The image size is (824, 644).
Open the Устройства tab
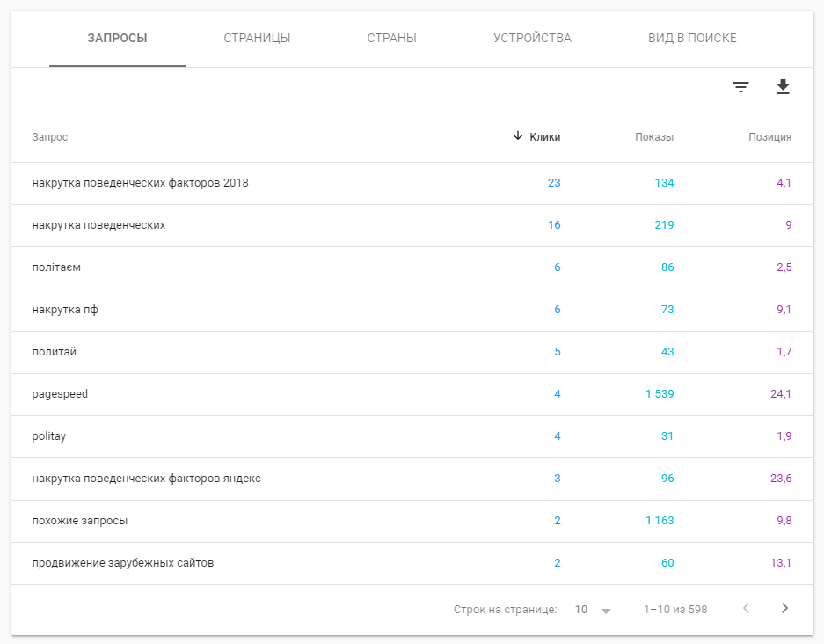point(532,39)
